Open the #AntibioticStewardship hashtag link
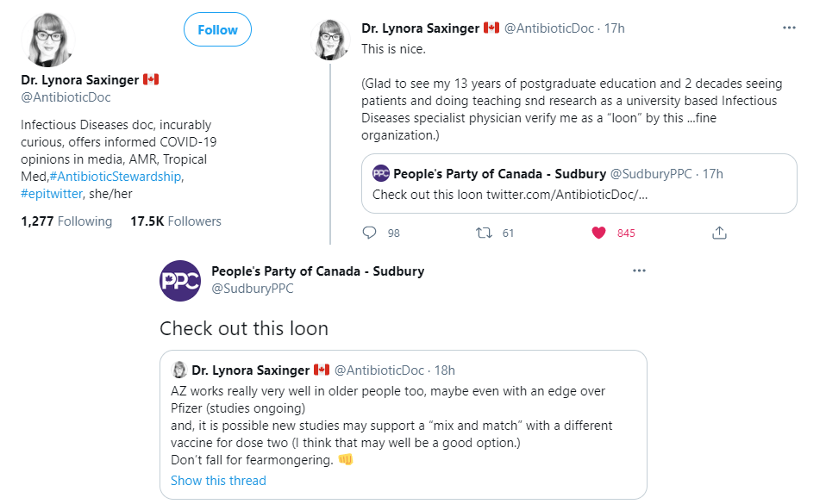Viewport: 826px width, 504px height. click(x=121, y=177)
